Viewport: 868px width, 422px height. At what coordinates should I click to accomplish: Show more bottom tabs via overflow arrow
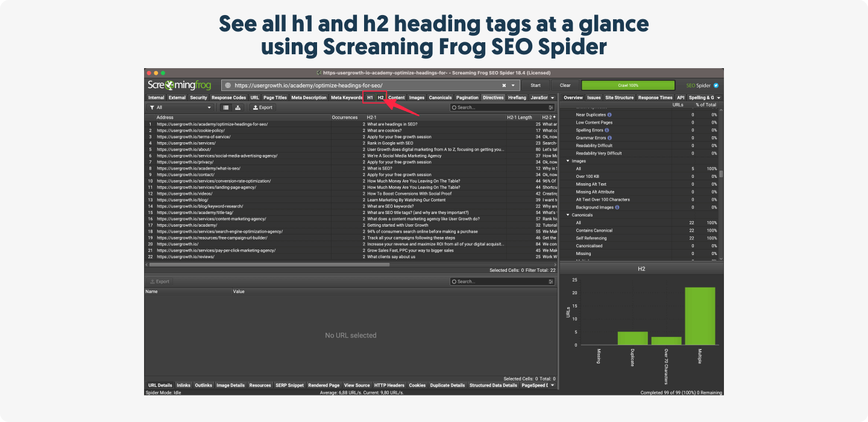coord(553,385)
